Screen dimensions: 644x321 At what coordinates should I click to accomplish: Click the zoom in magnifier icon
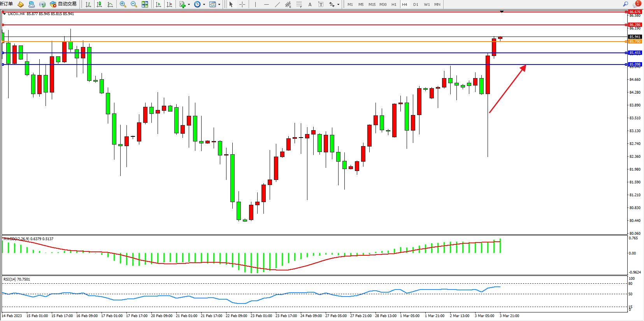click(x=123, y=4)
